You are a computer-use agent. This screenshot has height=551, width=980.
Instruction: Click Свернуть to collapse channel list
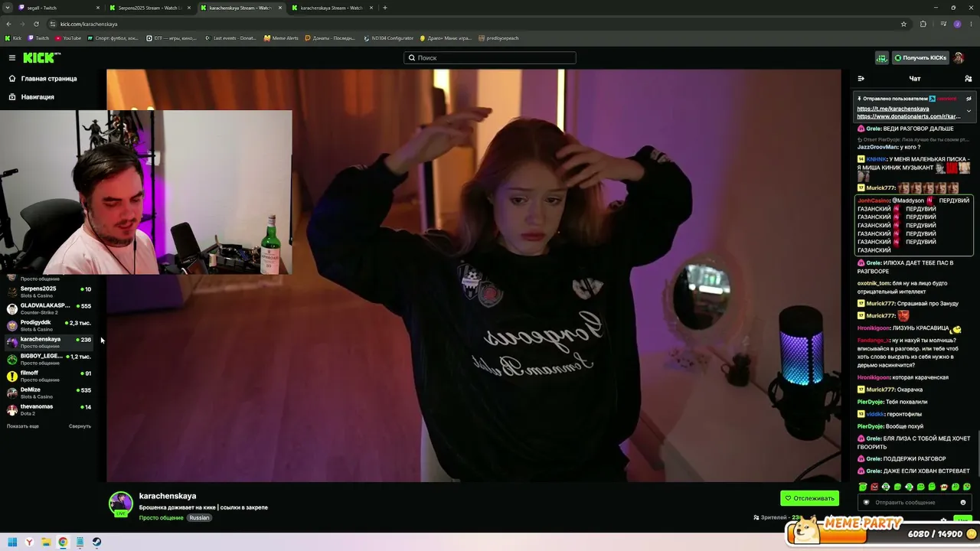point(80,426)
